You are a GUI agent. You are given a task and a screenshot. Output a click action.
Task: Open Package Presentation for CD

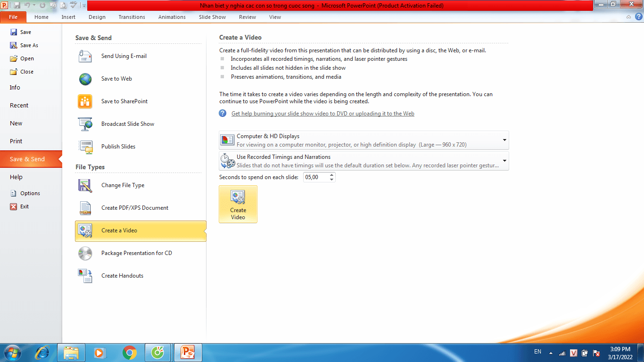coord(136,253)
